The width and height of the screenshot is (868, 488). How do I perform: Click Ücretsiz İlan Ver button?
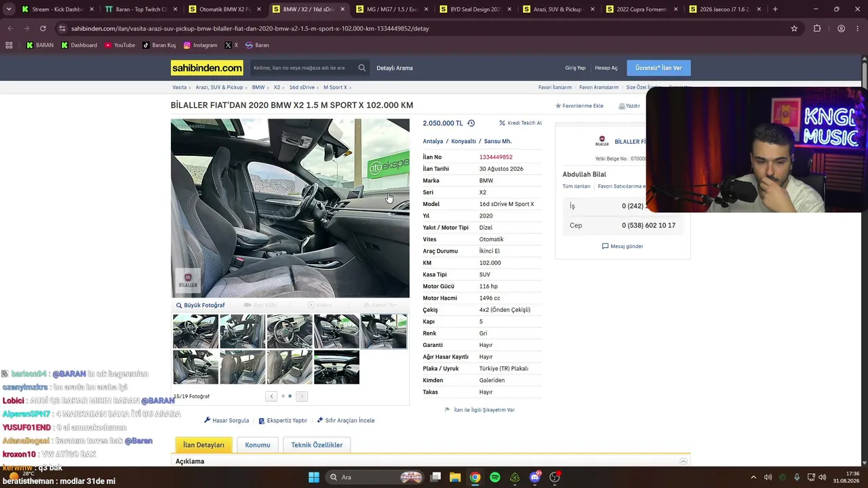[658, 68]
